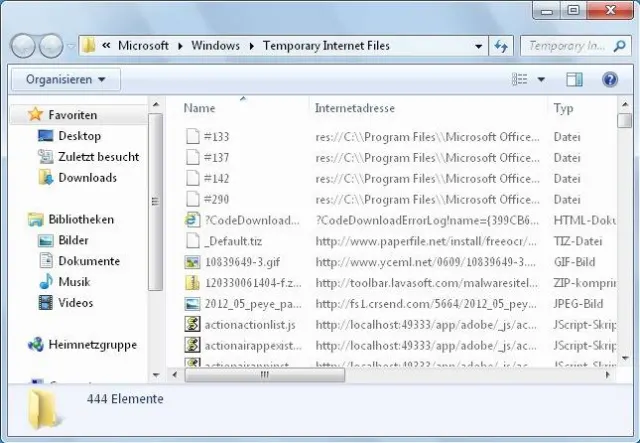Click the navigation pane scrollbar thumb

(x=155, y=202)
